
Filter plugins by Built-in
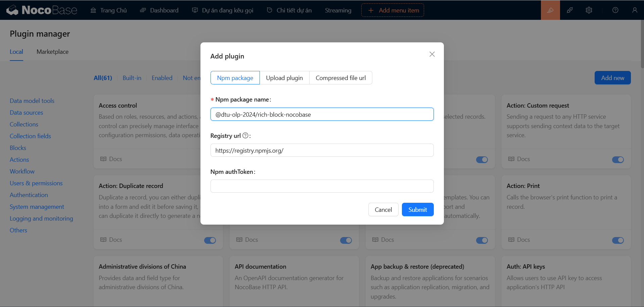tap(132, 78)
